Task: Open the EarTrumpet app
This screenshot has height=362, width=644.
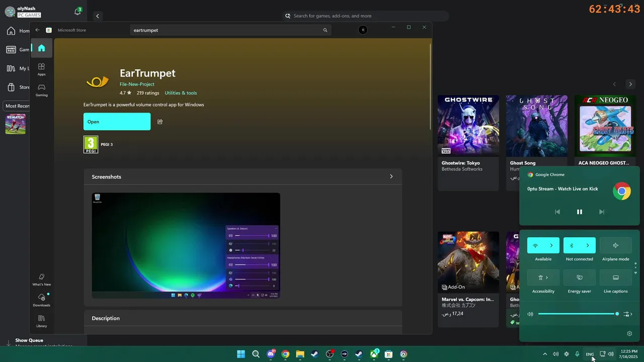Action: pyautogui.click(x=117, y=122)
